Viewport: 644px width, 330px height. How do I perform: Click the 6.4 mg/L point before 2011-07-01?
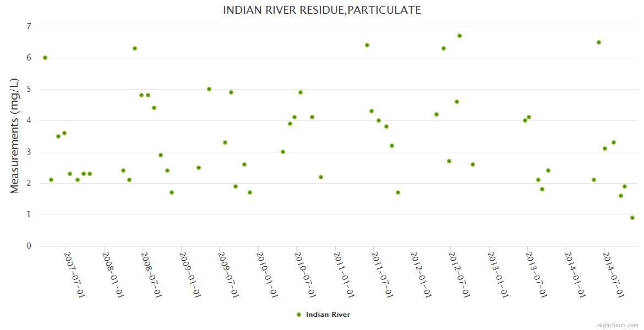tap(367, 45)
